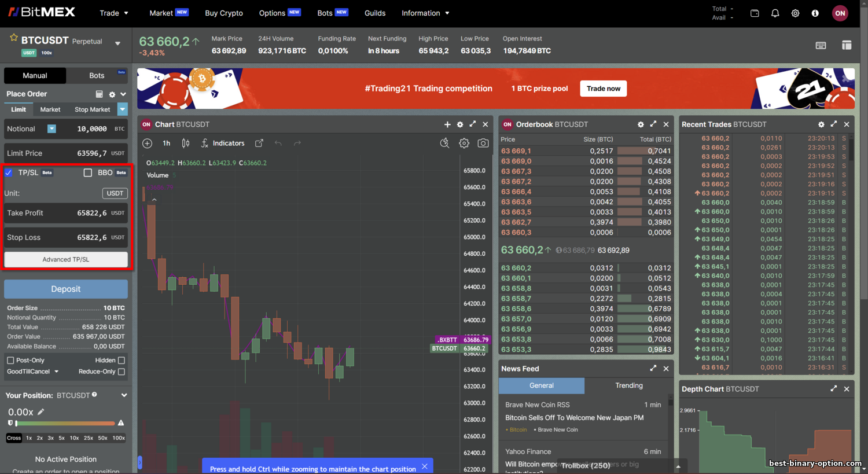Expand Orderbook BTCUSDT panel
This screenshot has height=474, width=868.
pyautogui.click(x=653, y=124)
